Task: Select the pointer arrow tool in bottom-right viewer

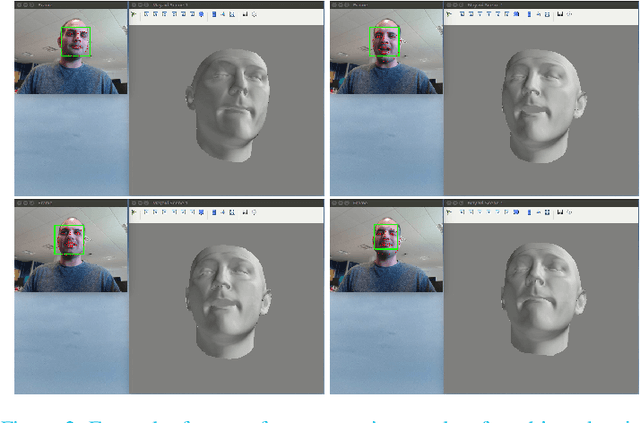Action: coord(450,212)
